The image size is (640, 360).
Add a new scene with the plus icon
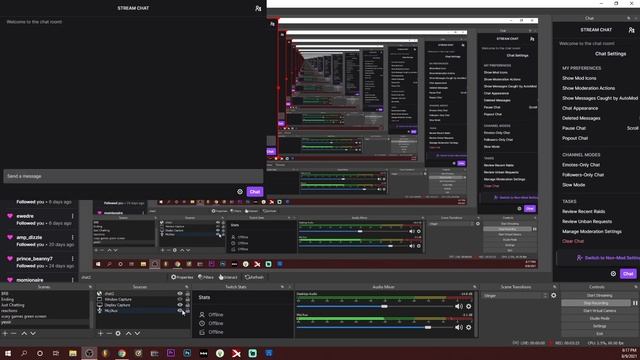[x=5, y=333]
